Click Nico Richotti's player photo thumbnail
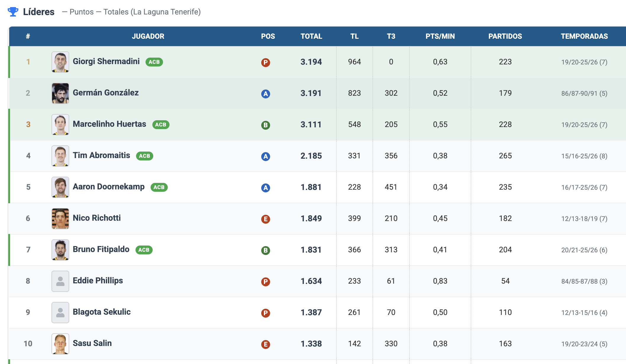 pyautogui.click(x=60, y=219)
